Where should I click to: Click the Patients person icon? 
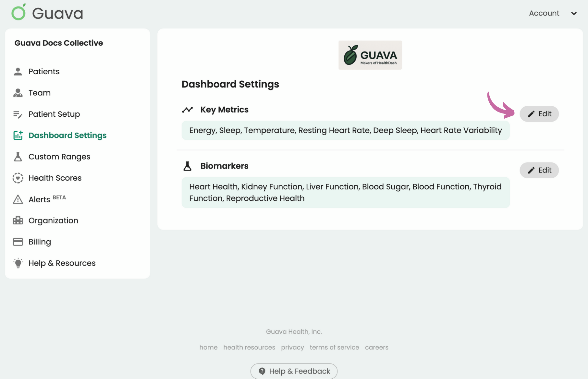[18, 71]
